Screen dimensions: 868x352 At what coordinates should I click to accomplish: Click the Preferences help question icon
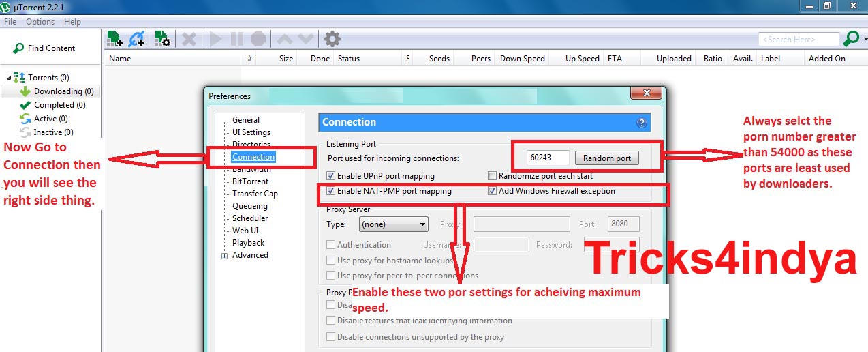[x=641, y=123]
